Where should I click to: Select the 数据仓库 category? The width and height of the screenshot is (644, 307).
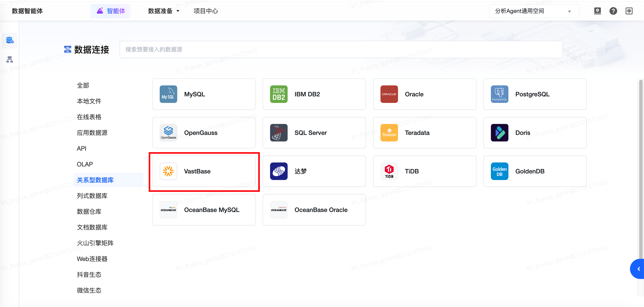[x=89, y=212]
